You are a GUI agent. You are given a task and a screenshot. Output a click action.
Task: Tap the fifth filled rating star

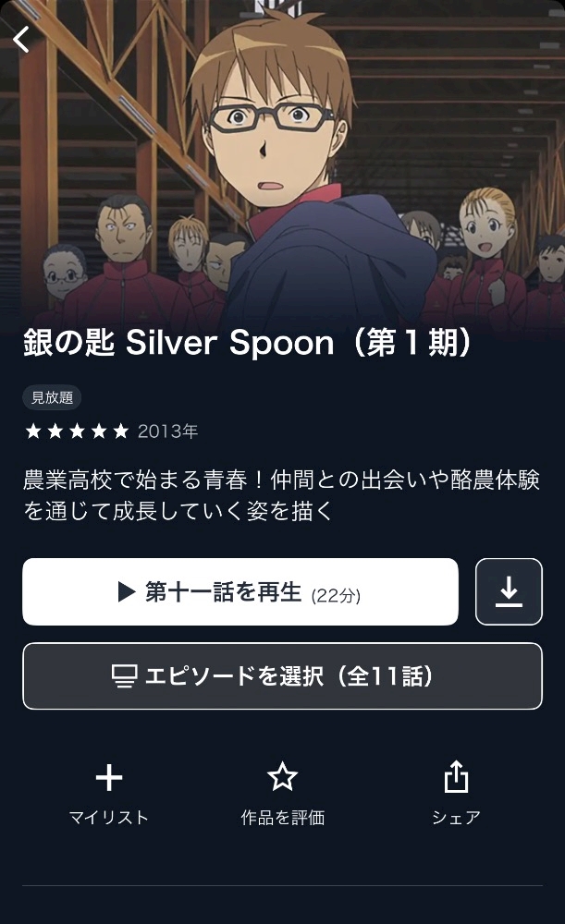click(121, 432)
